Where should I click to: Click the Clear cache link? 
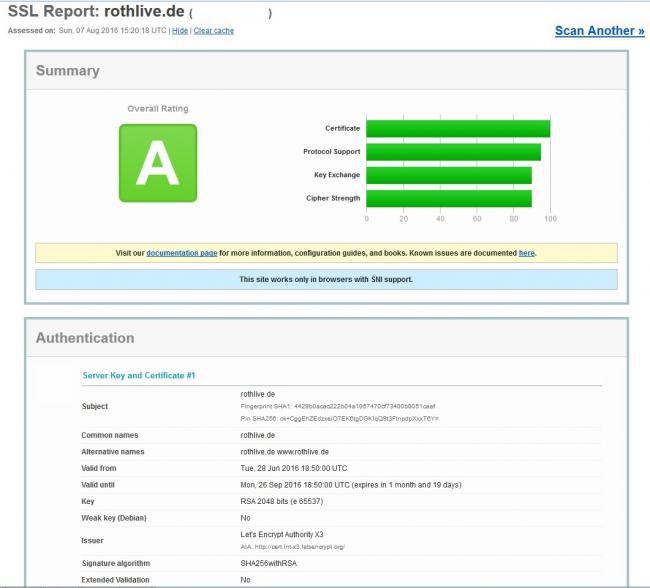[x=213, y=31]
